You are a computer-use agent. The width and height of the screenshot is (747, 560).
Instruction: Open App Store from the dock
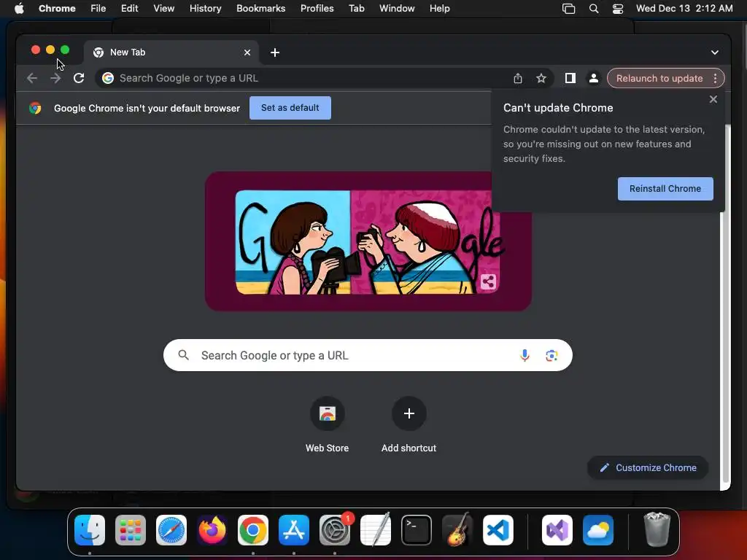(x=294, y=530)
